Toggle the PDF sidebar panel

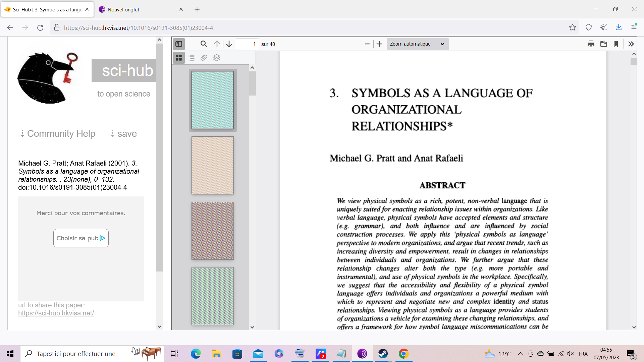click(x=179, y=44)
